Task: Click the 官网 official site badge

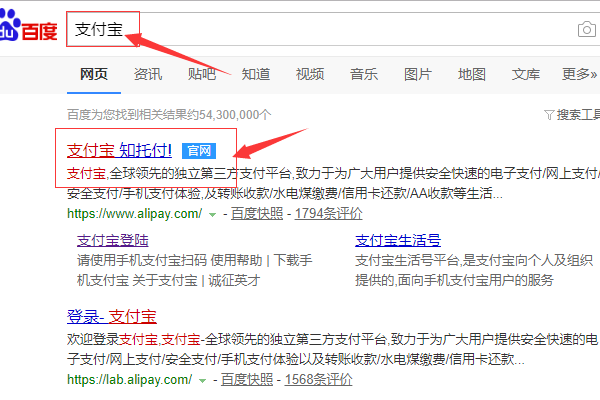Action: 199,151
